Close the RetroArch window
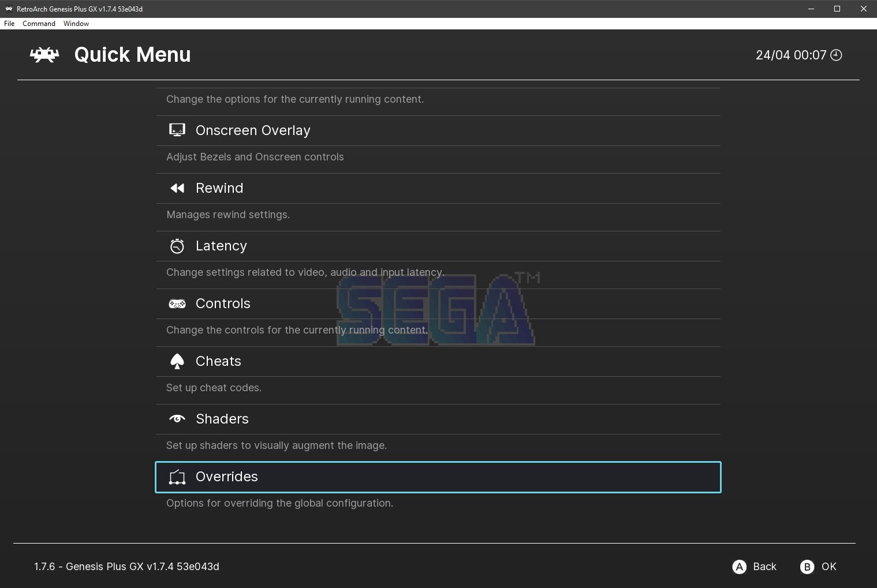877x588 pixels. [864, 9]
